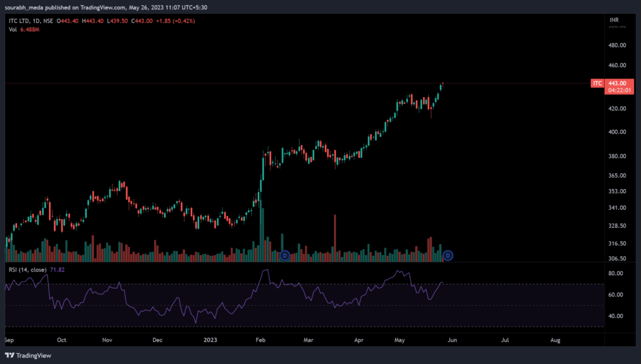This screenshot has width=641, height=364.
Task: Click the Apr label on time axis
Action: (x=359, y=340)
